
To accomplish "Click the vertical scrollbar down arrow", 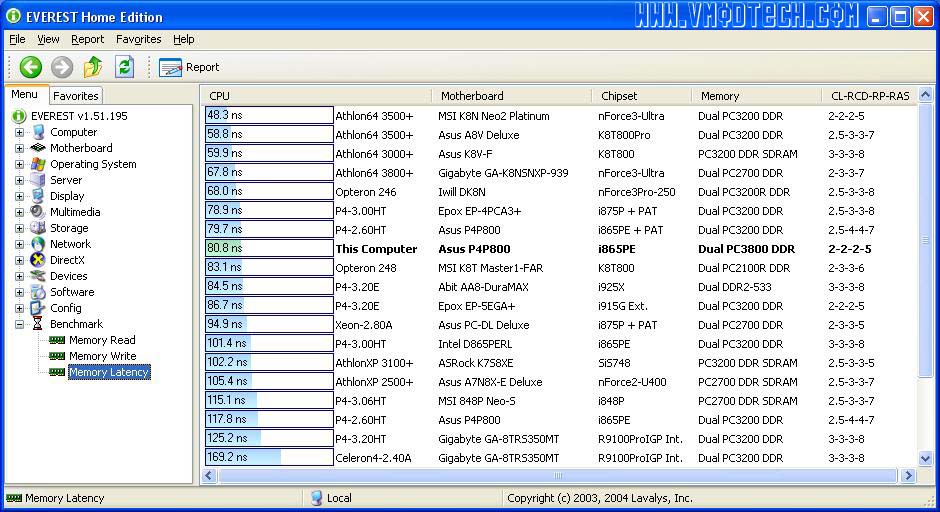I will 925,459.
